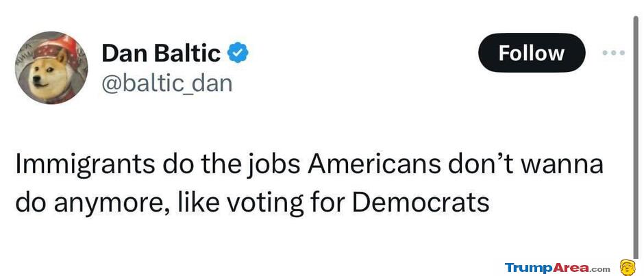
Task: Click the Trump cartoon head icon
Action: 627,267
